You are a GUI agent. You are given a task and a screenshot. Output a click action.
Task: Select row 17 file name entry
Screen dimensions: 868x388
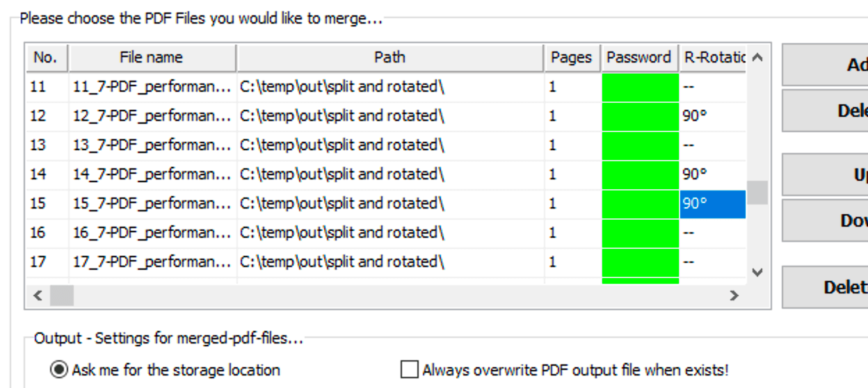coord(152,262)
